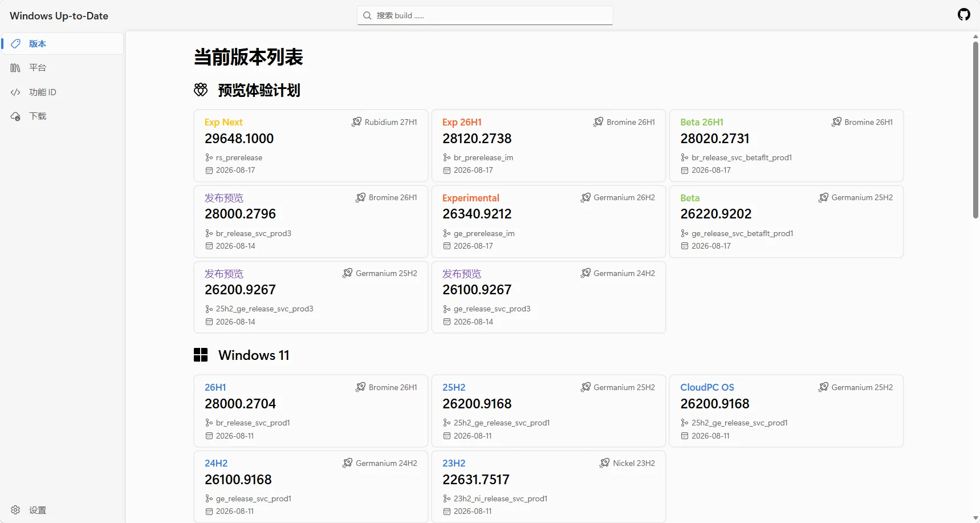Image resolution: width=980 pixels, height=523 pixels.
Task: Select build number 26200.9267
Action: [x=240, y=290]
